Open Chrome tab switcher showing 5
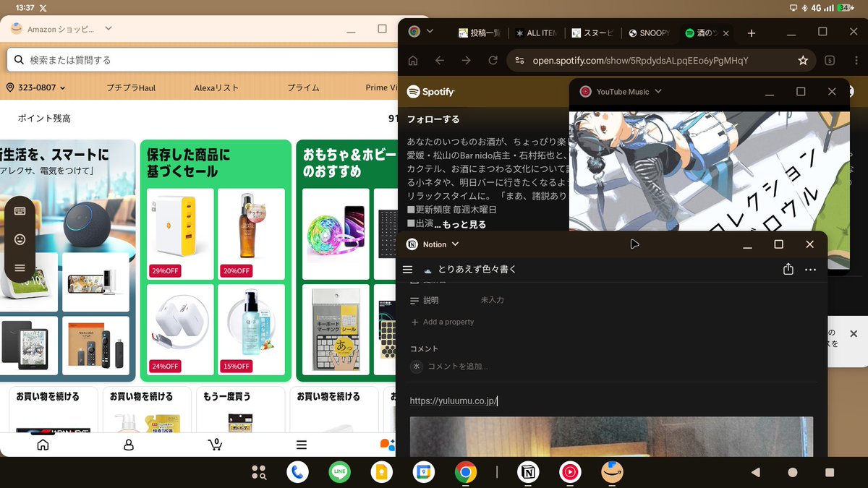This screenshot has height=488, width=868. (830, 61)
